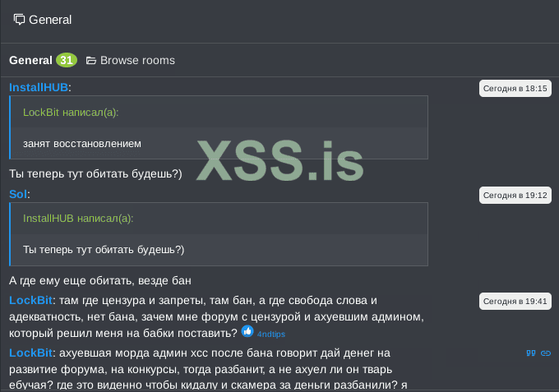Image resolution: width=559 pixels, height=392 pixels.
Task: Click the General header title
Action: (x=50, y=20)
